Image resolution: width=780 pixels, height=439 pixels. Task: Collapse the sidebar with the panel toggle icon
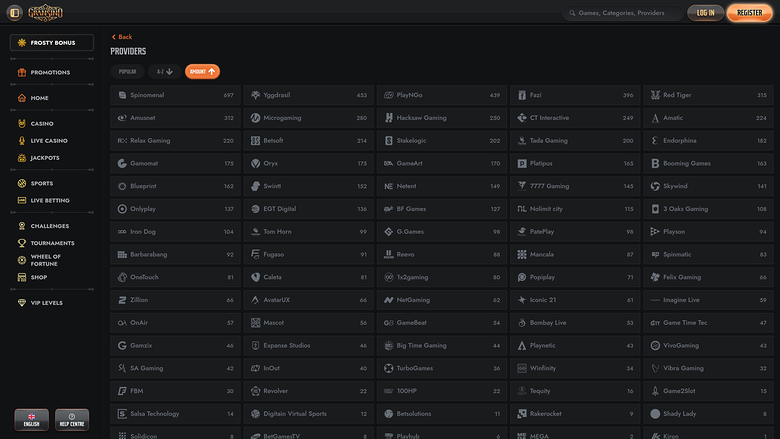pyautogui.click(x=15, y=13)
